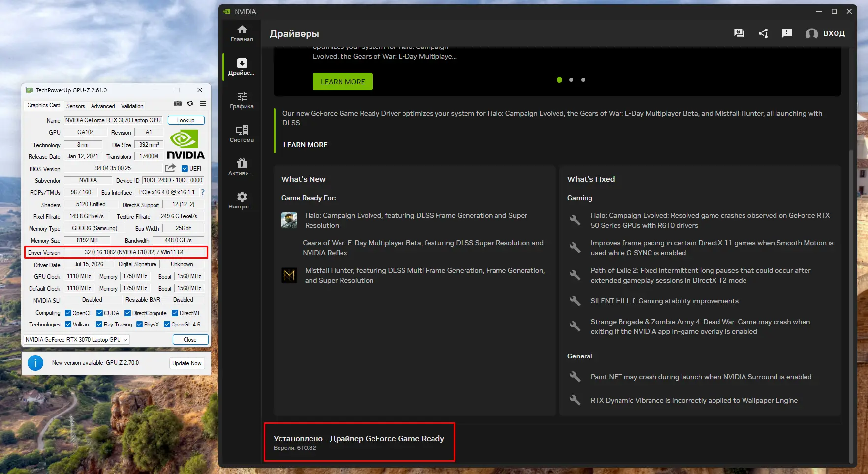Image resolution: width=868 pixels, height=474 pixels.
Task: Click the green LEARN MORE button
Action: pos(343,82)
